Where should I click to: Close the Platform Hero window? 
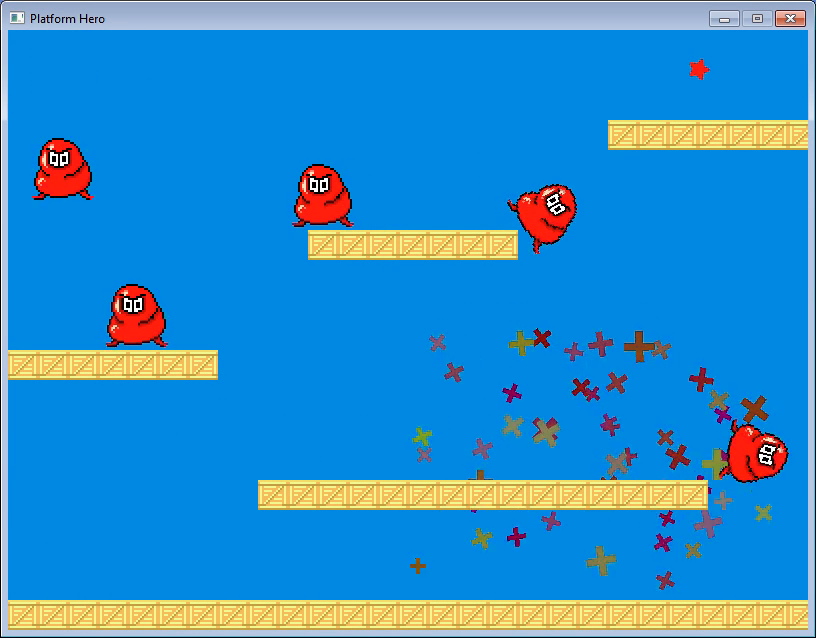tap(790, 19)
